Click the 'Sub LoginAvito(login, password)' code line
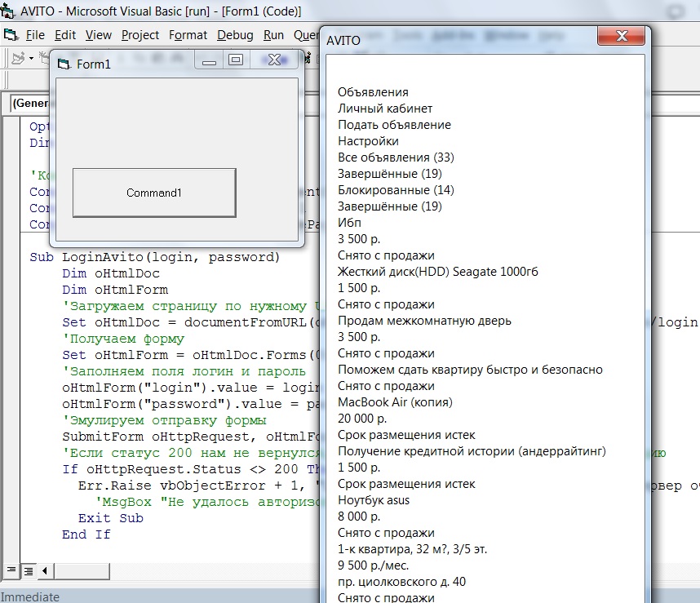 [154, 257]
